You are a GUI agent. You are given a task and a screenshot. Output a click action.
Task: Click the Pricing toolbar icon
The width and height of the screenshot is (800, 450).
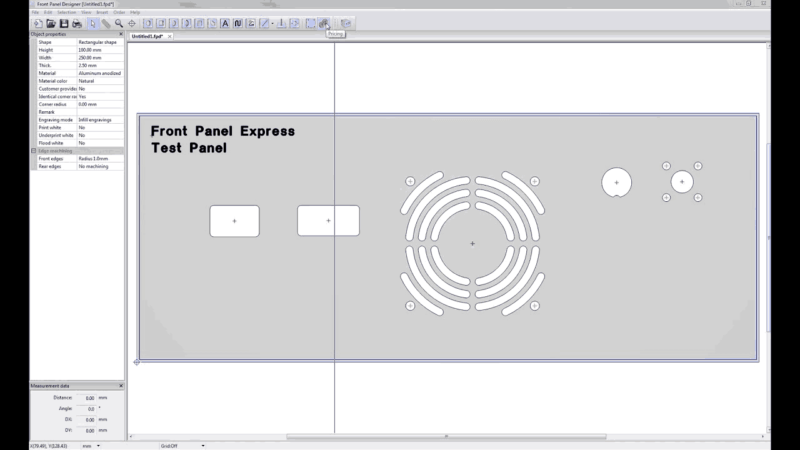(x=324, y=23)
